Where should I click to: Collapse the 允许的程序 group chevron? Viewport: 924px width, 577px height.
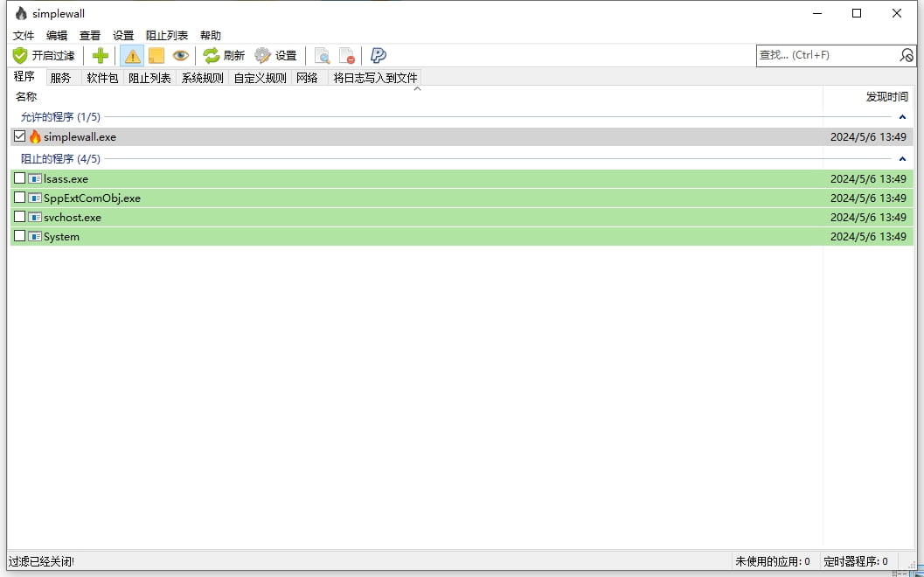(x=902, y=116)
